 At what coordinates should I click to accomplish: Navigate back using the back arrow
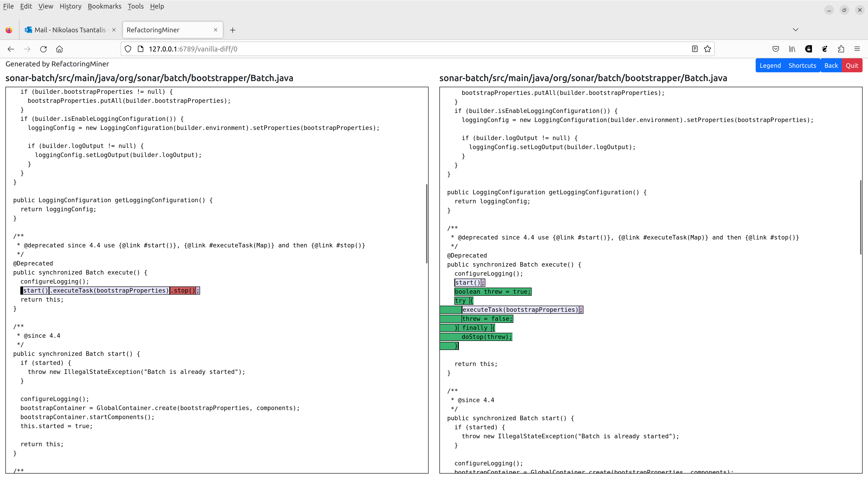pos(11,49)
